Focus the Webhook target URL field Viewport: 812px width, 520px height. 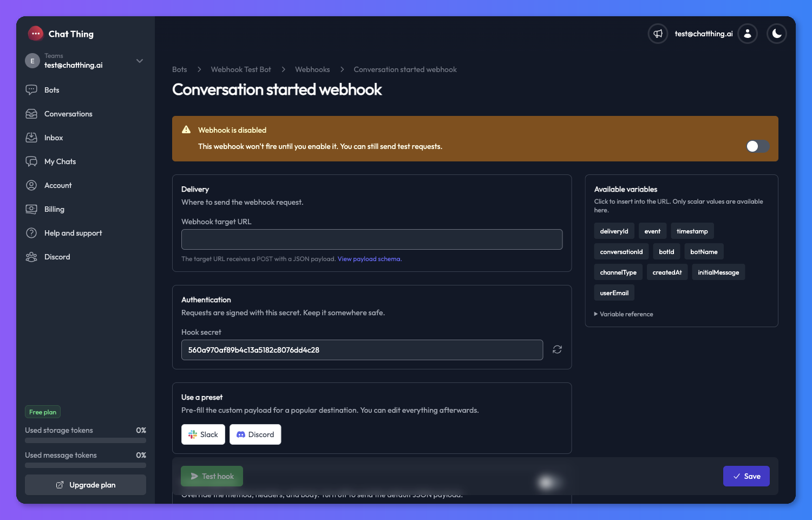click(x=372, y=239)
